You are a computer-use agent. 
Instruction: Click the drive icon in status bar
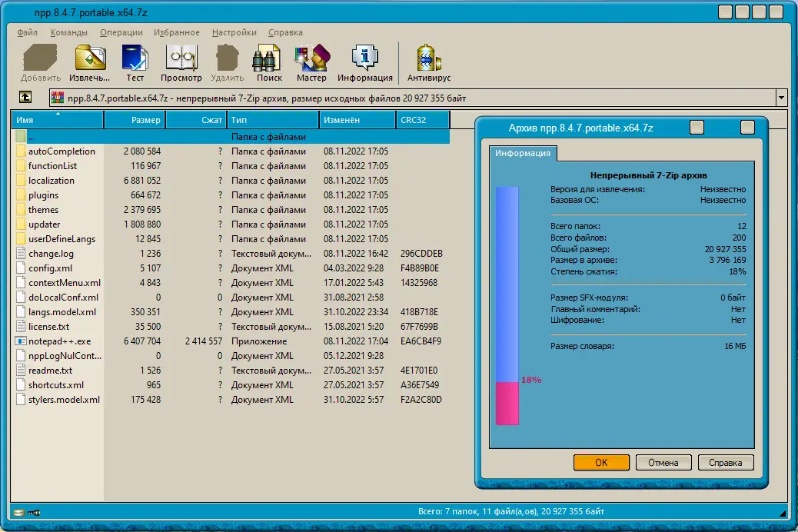(18, 513)
